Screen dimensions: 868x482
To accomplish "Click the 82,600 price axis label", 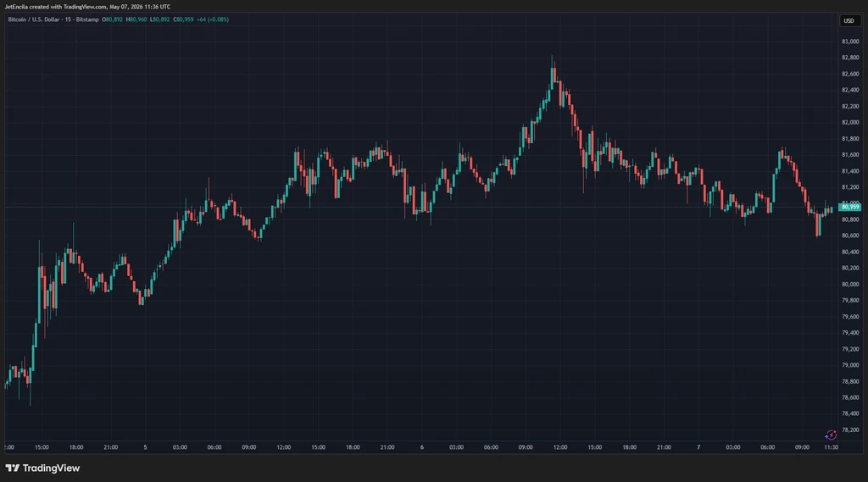I will point(850,74).
